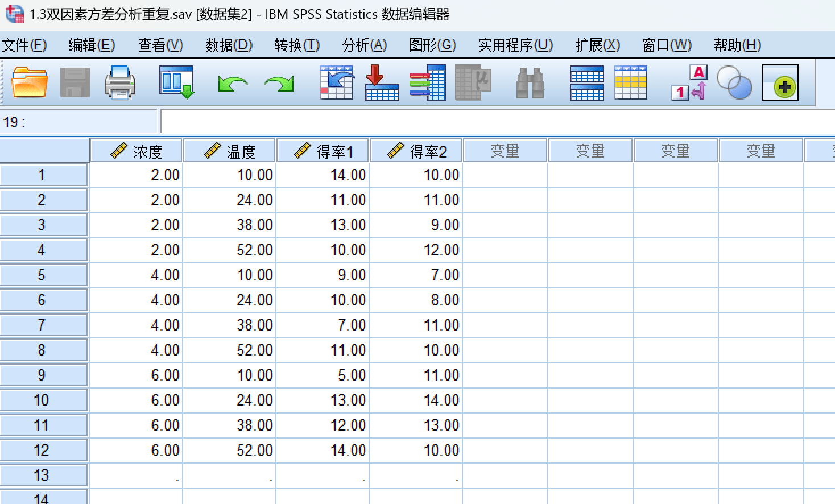
Task: Click the Use variable sets circles icon
Action: (734, 83)
